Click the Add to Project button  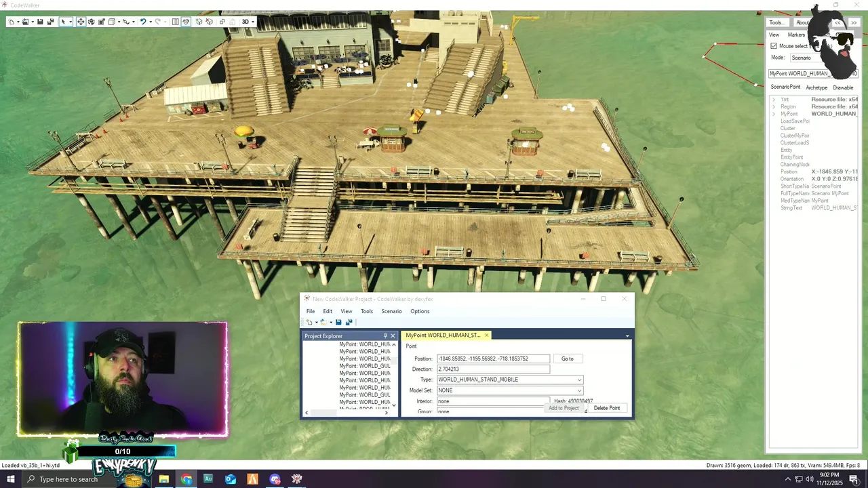(564, 408)
